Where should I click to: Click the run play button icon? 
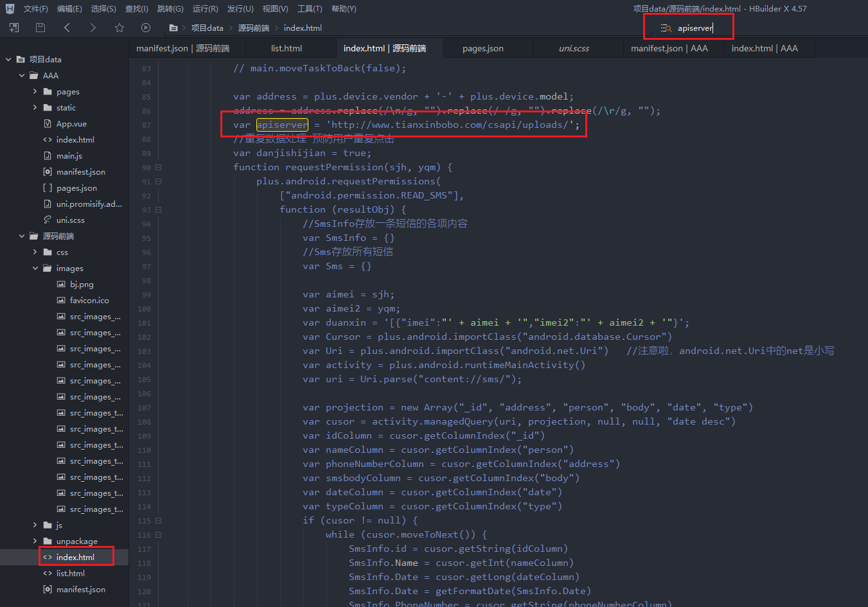pyautogui.click(x=146, y=28)
